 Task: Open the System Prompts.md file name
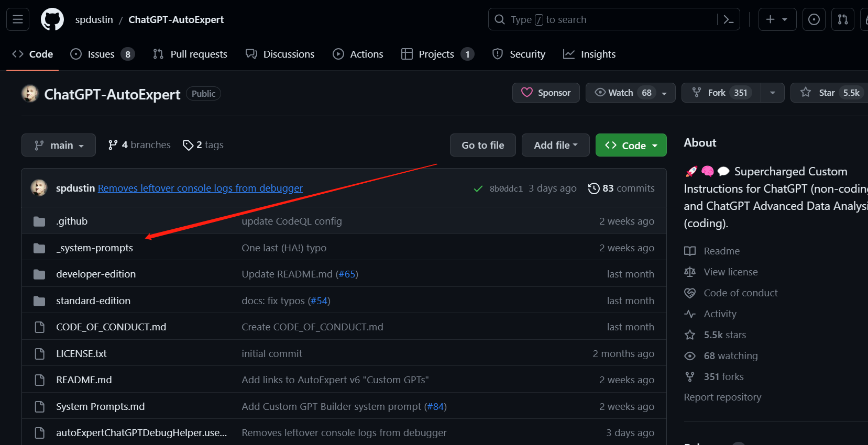click(x=101, y=407)
